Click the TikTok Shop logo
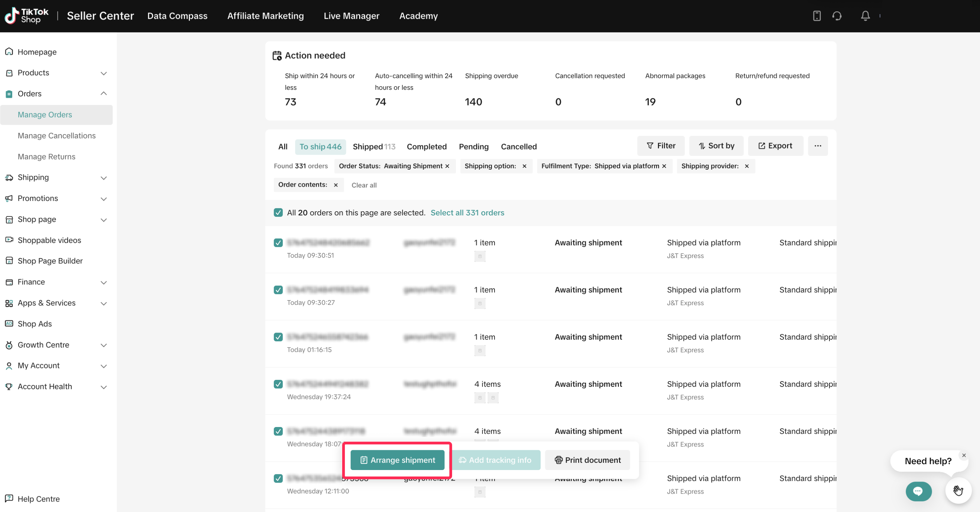 pos(27,16)
